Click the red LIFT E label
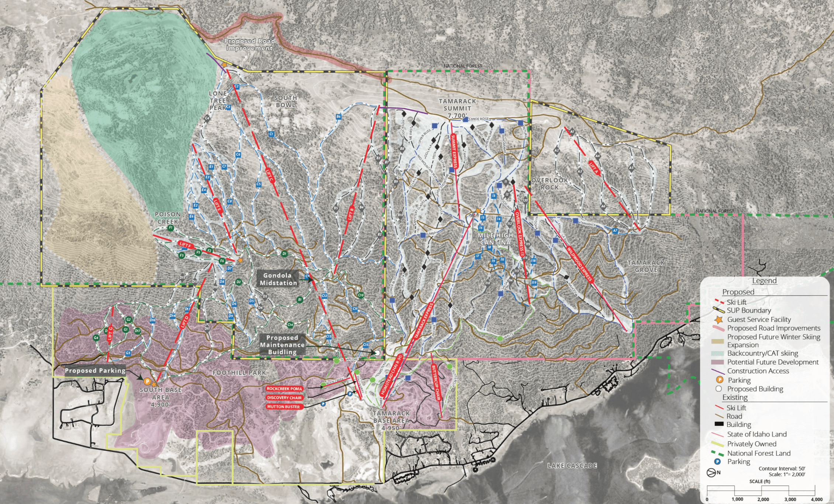834x504 pixels. (x=218, y=205)
